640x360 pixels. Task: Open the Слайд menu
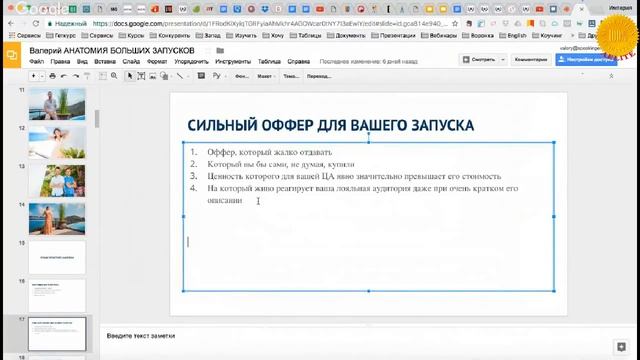point(131,62)
